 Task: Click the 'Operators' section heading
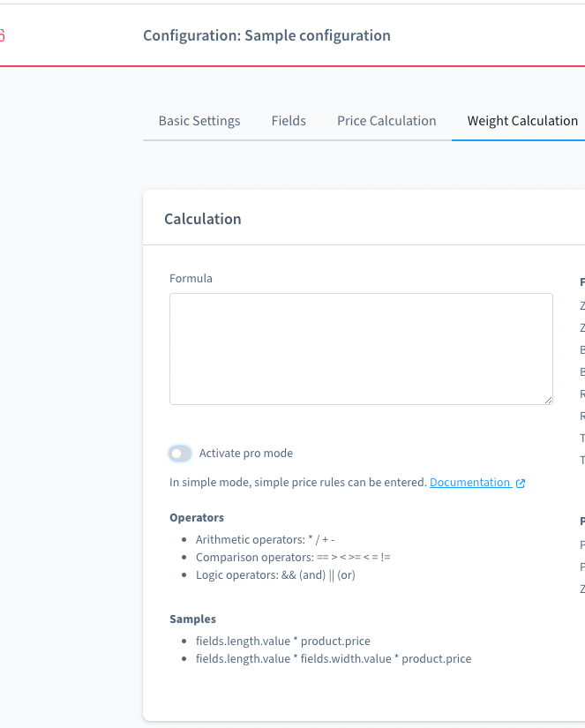pyautogui.click(x=197, y=518)
